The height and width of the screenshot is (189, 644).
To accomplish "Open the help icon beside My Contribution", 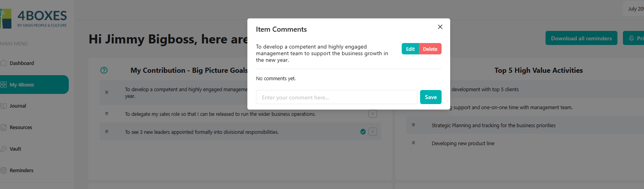I will coord(104,70).
